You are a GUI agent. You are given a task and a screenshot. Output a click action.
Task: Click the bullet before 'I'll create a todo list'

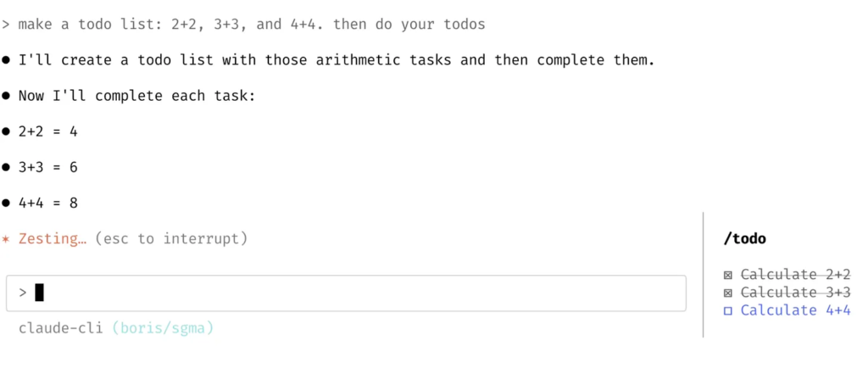point(6,60)
